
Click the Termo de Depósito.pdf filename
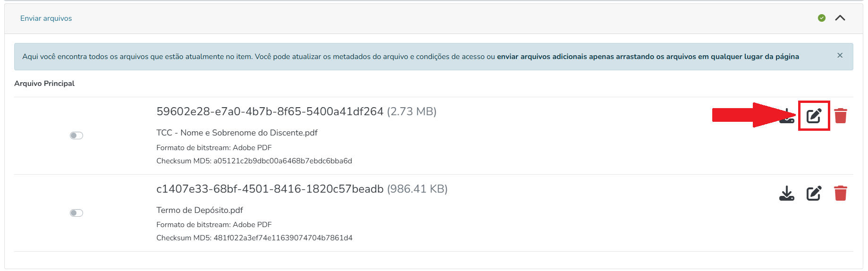[200, 210]
